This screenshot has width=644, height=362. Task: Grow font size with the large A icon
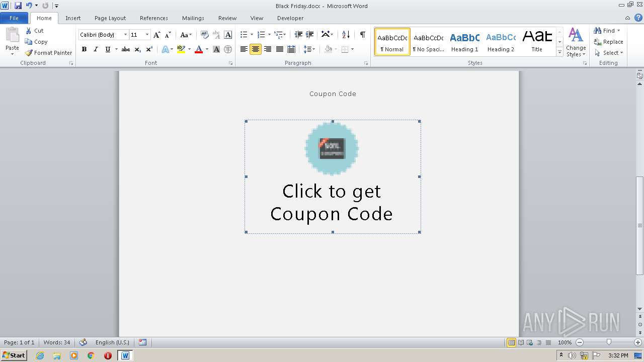157,35
